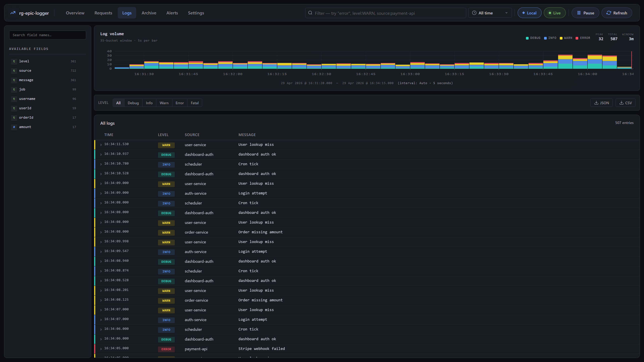The height and width of the screenshot is (362, 644).
Task: Click the search magnifier icon in filter bar
Action: tap(310, 13)
